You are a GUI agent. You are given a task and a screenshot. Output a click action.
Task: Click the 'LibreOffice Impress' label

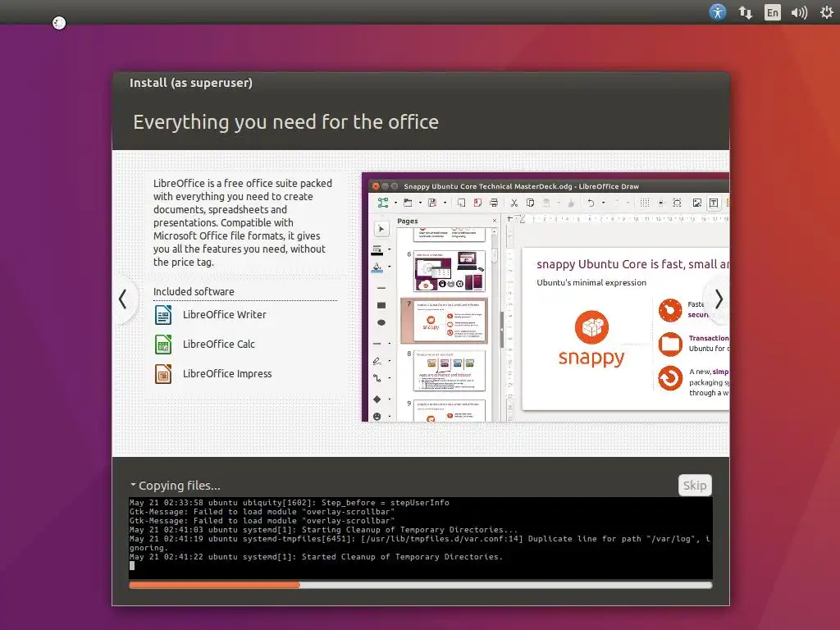tap(227, 374)
